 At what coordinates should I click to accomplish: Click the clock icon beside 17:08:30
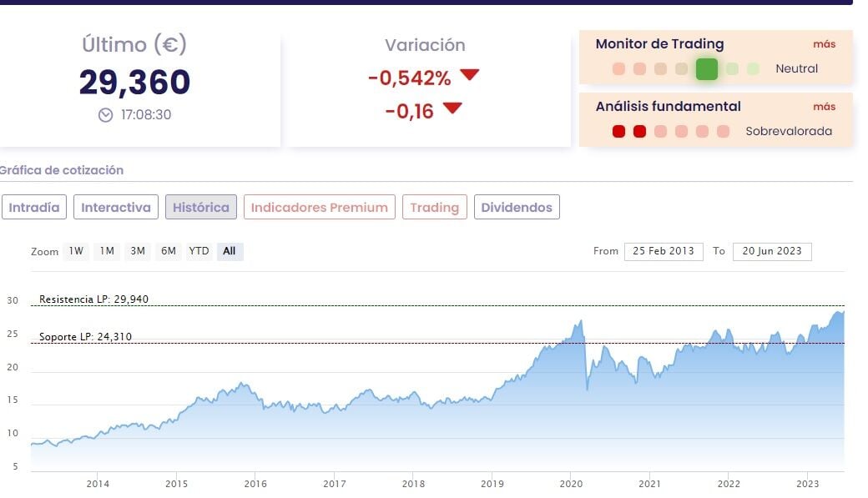click(105, 115)
